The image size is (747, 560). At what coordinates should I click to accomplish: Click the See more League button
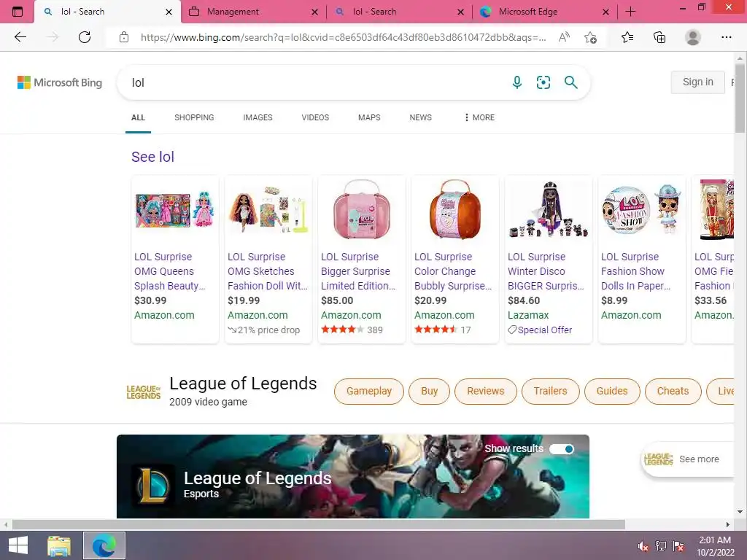[x=687, y=459]
